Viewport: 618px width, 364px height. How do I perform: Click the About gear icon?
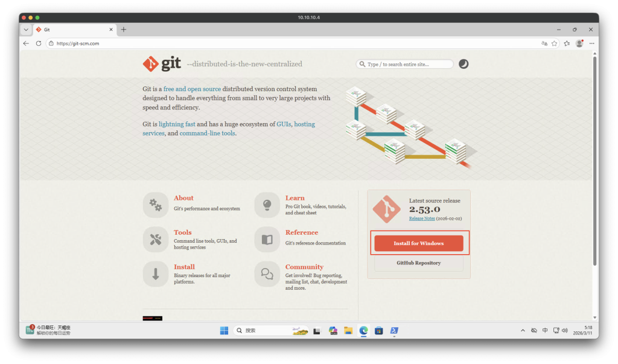pos(155,205)
